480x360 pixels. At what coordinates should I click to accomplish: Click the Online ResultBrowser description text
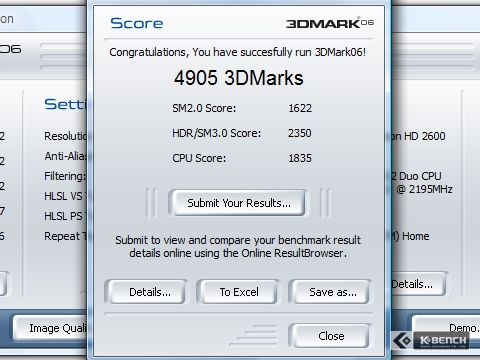[x=238, y=247]
